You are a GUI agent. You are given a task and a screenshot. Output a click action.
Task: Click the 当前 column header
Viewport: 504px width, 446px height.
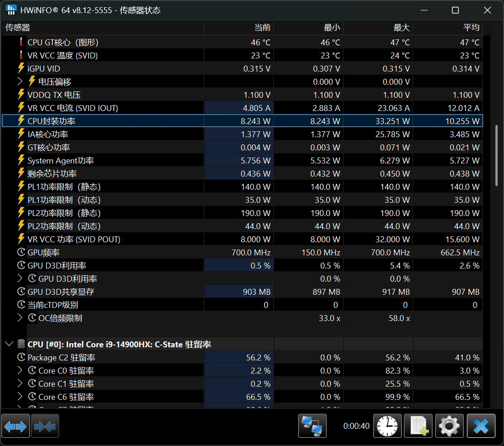[239, 28]
